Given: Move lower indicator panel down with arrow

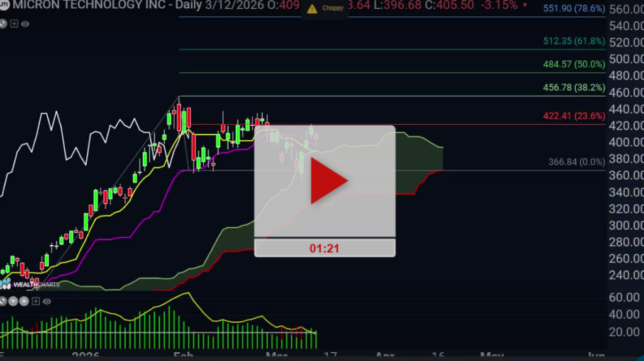Looking at the screenshot, I should point(13,301).
